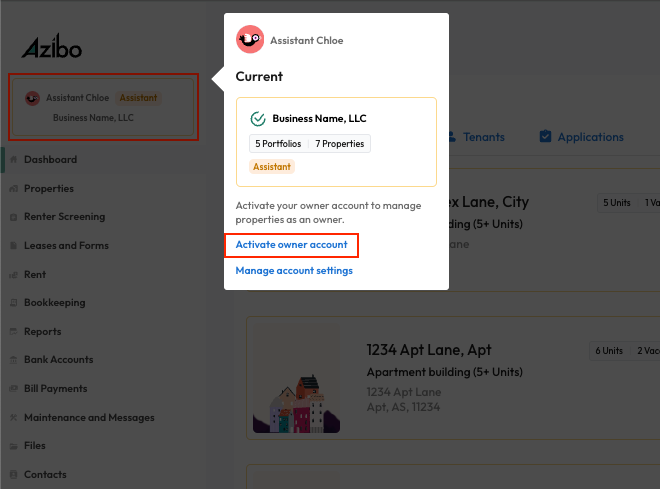Click the Apt, AS, 11234 address line
The height and width of the screenshot is (489, 660).
[x=403, y=407]
